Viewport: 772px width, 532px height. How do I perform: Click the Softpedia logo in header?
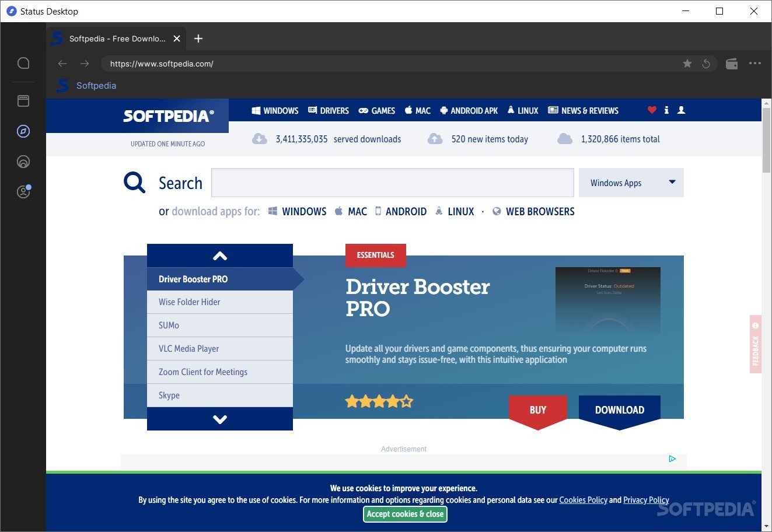168,116
